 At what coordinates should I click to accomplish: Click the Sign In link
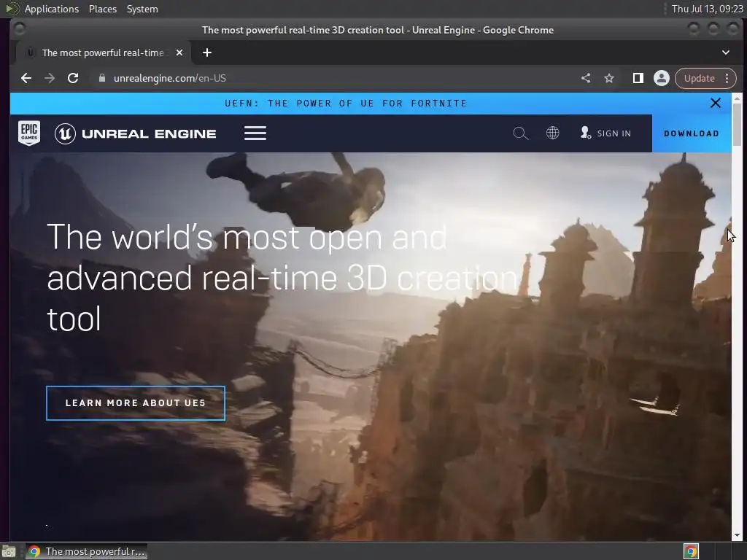605,133
